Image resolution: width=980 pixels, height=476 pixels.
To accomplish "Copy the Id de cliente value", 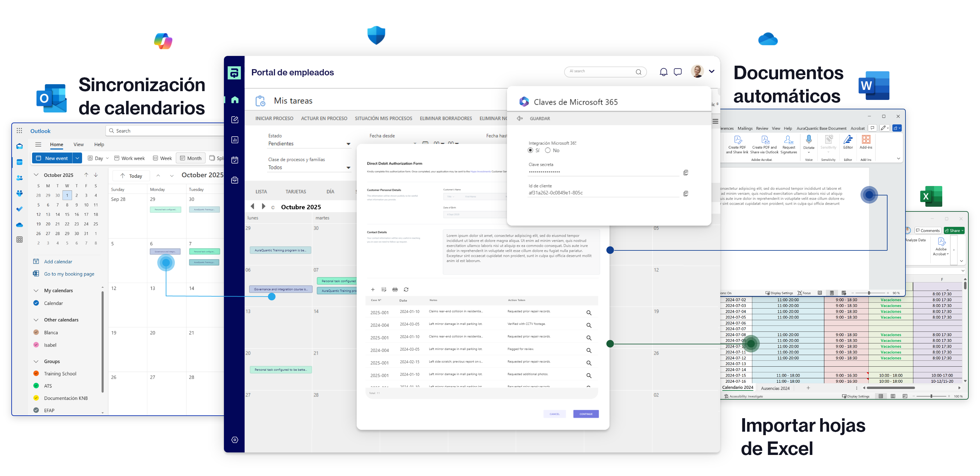I will (x=686, y=194).
